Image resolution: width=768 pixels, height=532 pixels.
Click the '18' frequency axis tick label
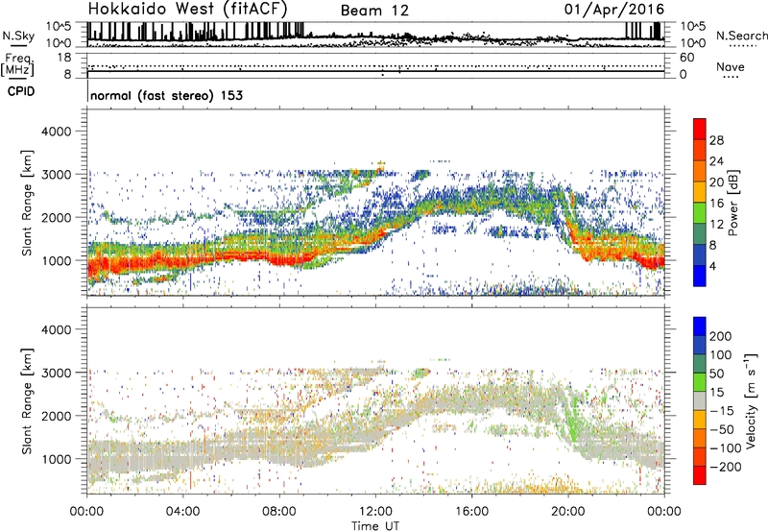(64, 58)
